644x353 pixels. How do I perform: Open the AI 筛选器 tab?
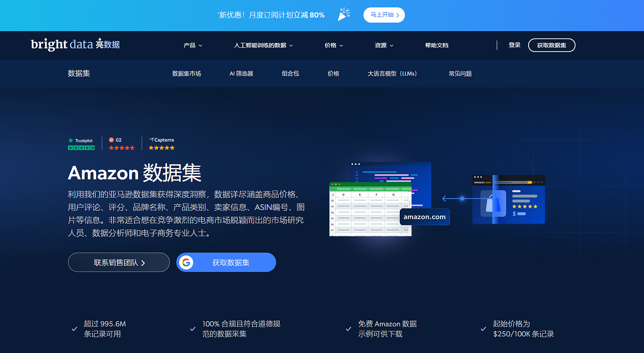pos(241,73)
